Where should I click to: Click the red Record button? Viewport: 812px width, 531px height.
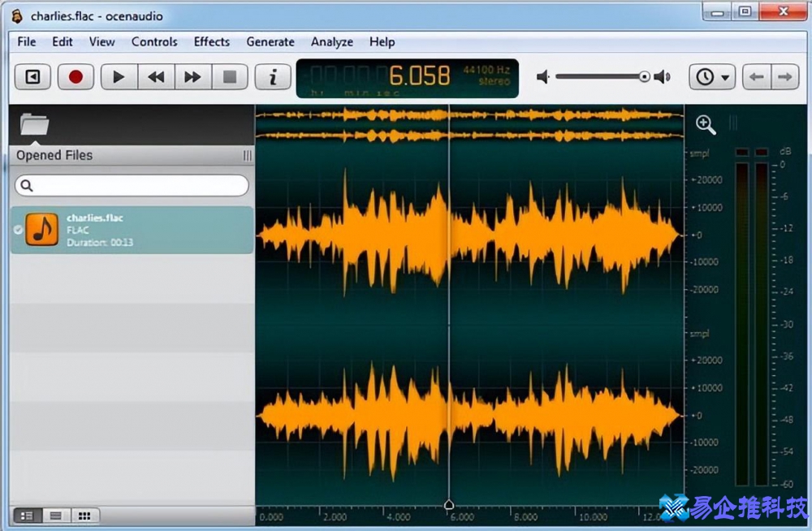point(76,77)
